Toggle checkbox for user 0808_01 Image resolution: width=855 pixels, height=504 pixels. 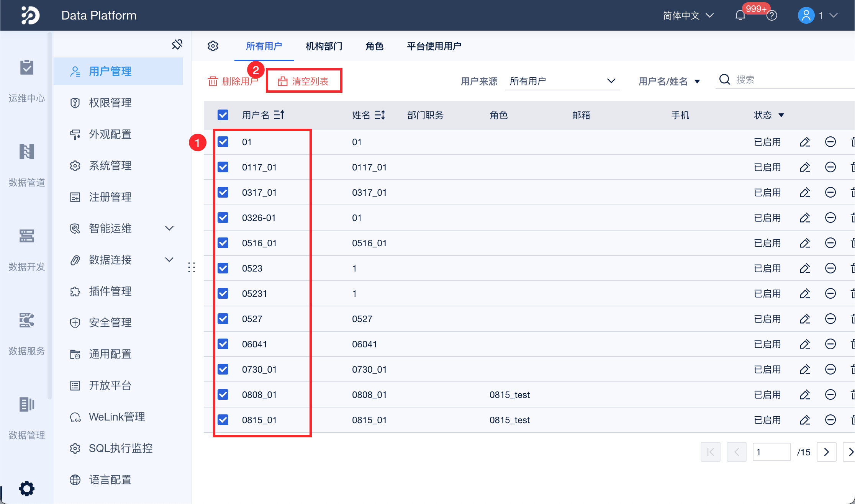pyautogui.click(x=223, y=394)
